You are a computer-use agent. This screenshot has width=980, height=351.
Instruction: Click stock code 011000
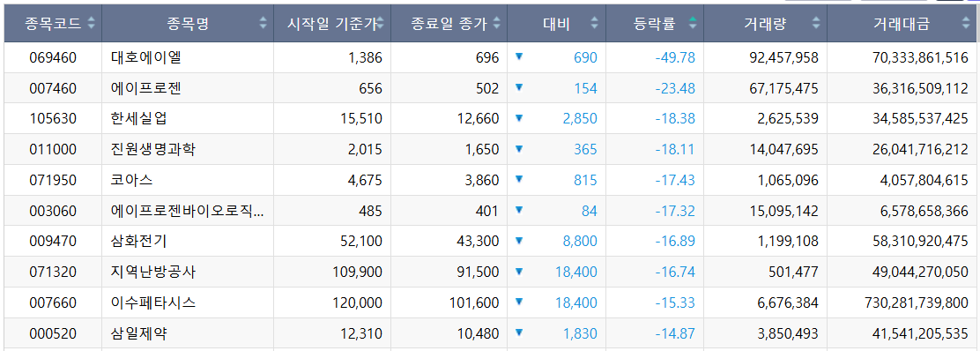click(x=53, y=150)
